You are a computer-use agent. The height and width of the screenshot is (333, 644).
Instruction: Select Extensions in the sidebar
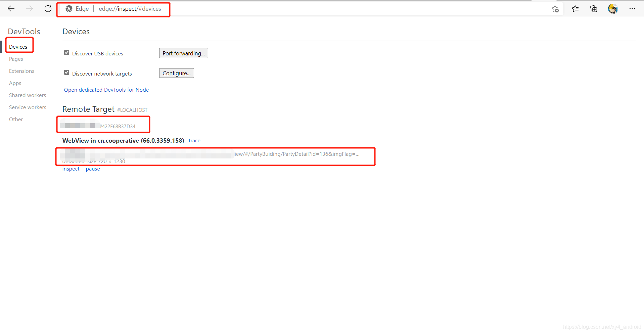pyautogui.click(x=21, y=71)
